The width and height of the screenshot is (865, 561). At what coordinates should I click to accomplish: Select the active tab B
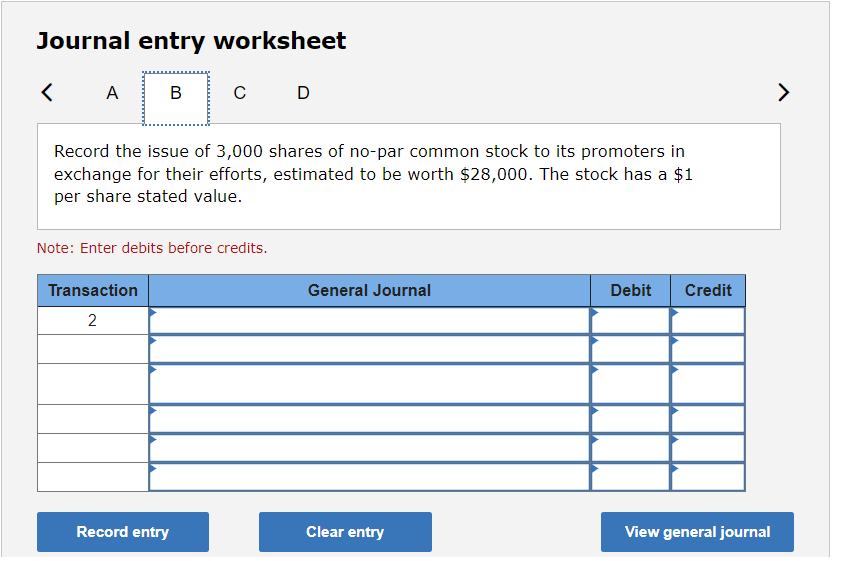(x=175, y=98)
